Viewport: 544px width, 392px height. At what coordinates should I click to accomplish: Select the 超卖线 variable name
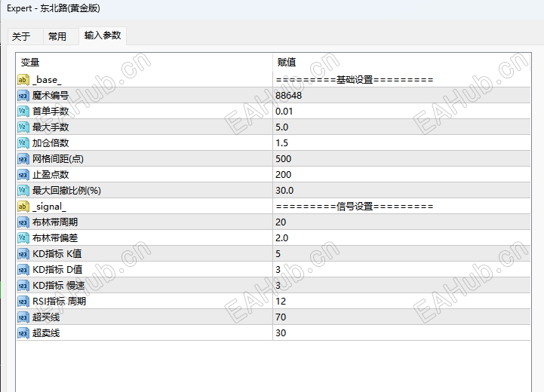coord(46,333)
